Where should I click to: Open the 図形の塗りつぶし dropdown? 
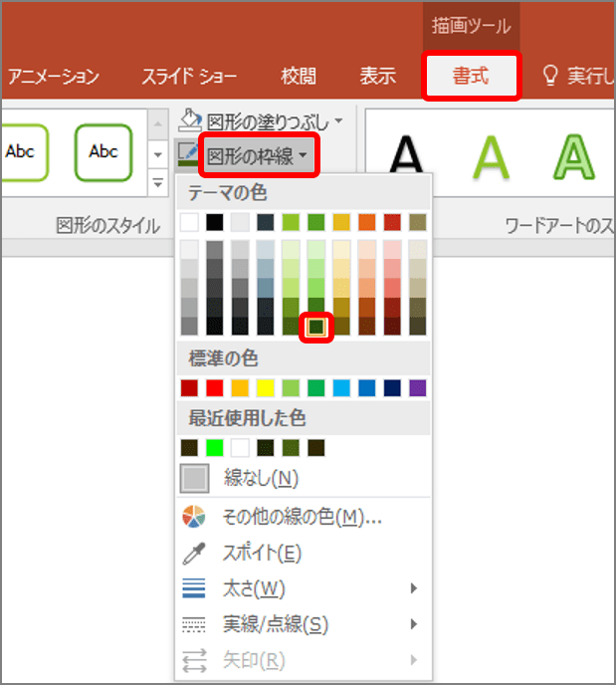[275, 121]
